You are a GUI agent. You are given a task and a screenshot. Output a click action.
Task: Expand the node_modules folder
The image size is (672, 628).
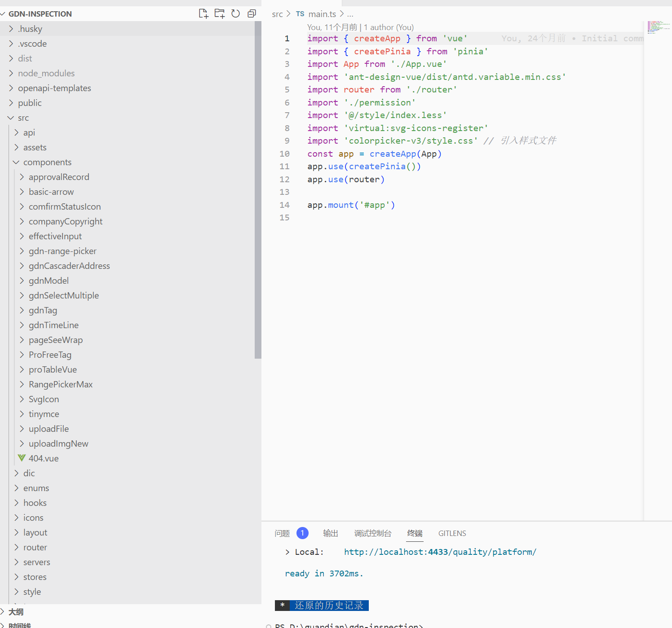11,73
